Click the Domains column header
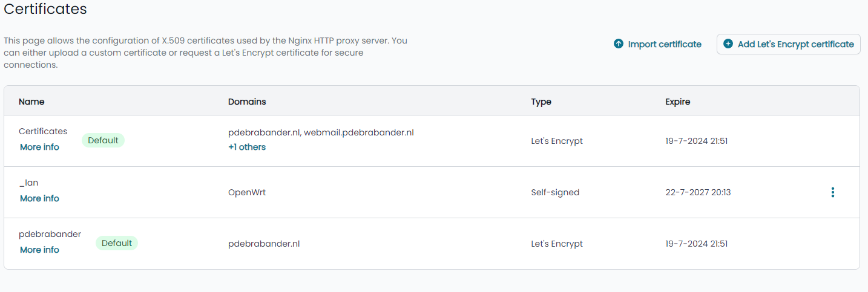The image size is (868, 292). [x=247, y=102]
